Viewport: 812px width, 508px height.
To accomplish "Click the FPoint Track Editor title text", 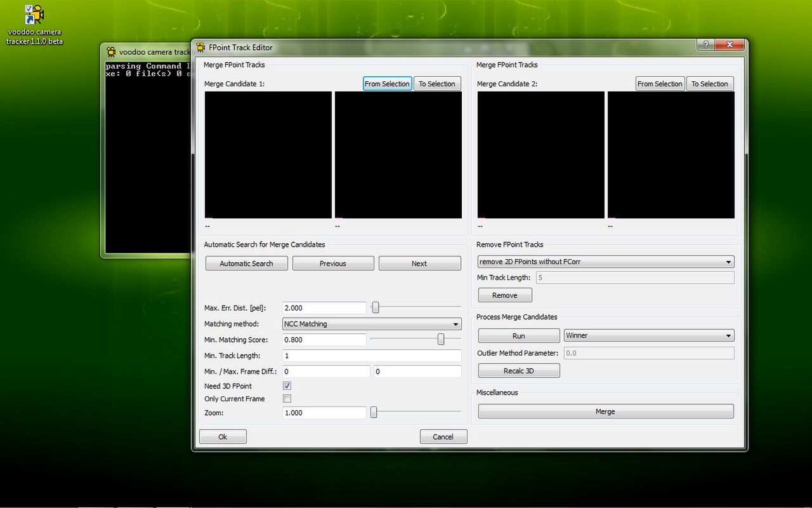I will (240, 48).
